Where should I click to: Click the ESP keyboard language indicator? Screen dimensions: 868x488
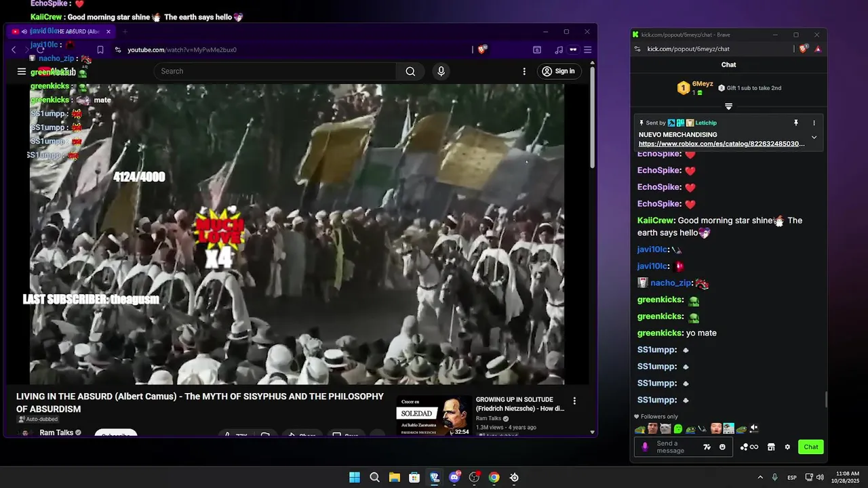(792, 478)
